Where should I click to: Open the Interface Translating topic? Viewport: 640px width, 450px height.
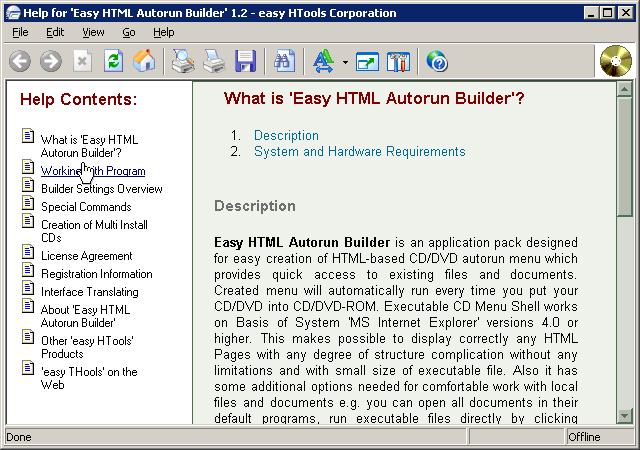[90, 292]
